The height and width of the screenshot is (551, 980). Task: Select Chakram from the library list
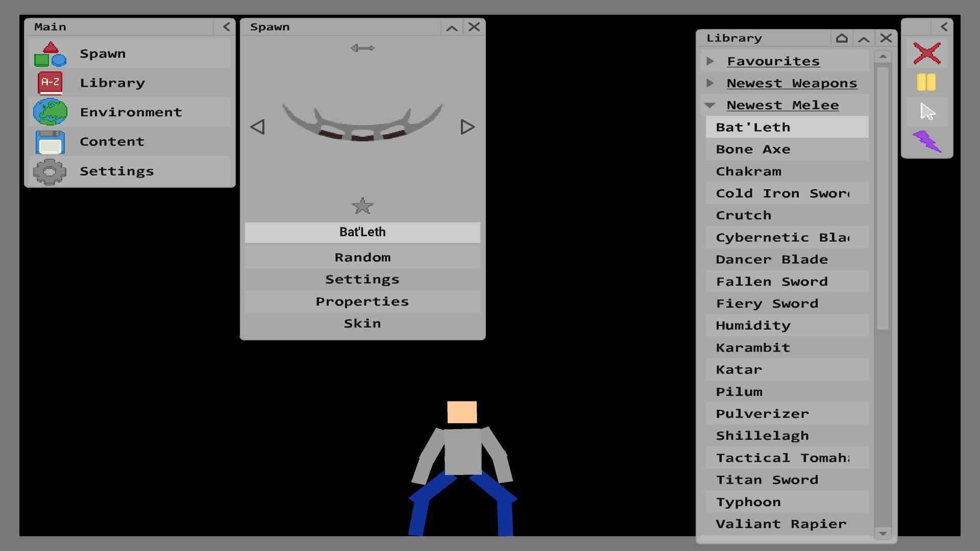pos(748,171)
